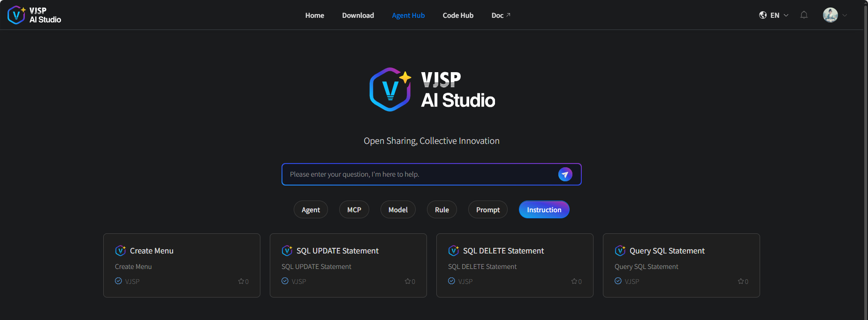This screenshot has height=320, width=868.
Task: Select the Agent filter pill
Action: pyautogui.click(x=311, y=209)
